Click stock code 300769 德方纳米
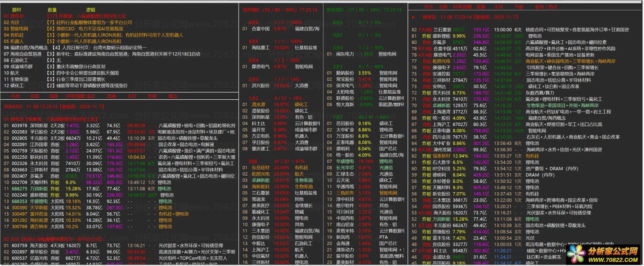Screen dimensions: 644x266 (19, 227)
